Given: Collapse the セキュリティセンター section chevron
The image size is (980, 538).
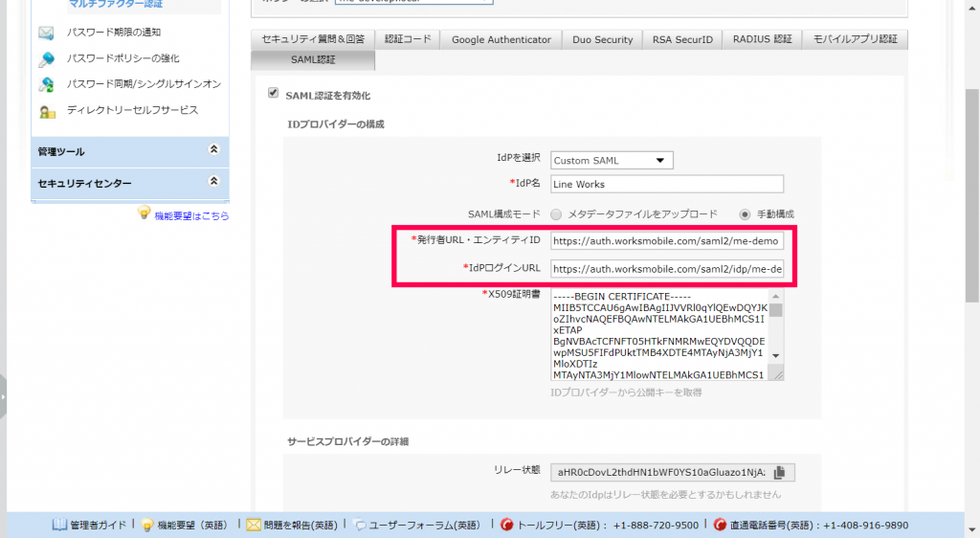Looking at the screenshot, I should [x=213, y=181].
